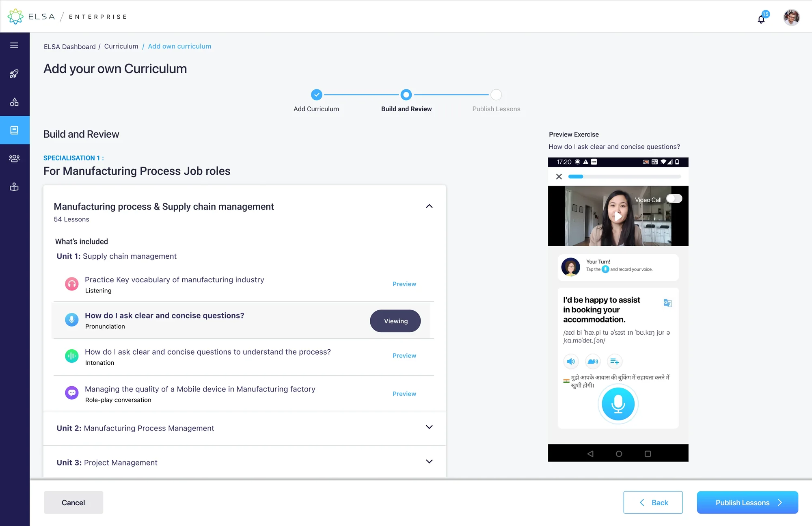Click the Publish Lessons button
812x526 pixels.
[x=747, y=502]
